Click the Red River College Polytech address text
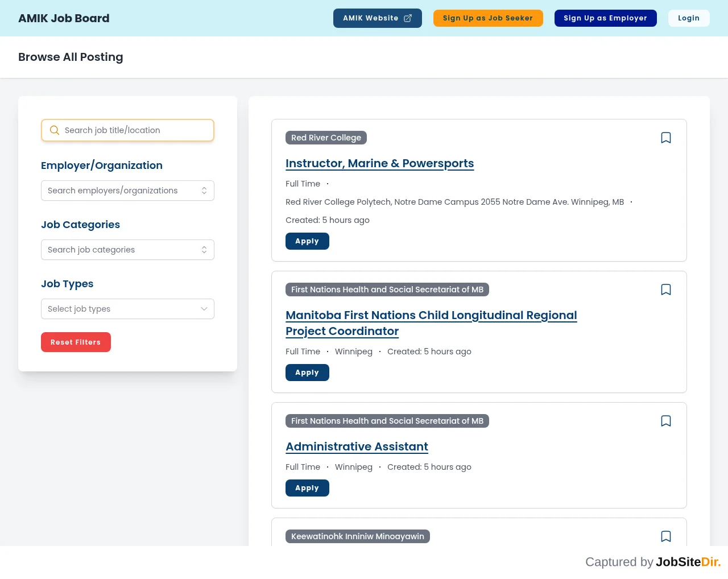 454,202
